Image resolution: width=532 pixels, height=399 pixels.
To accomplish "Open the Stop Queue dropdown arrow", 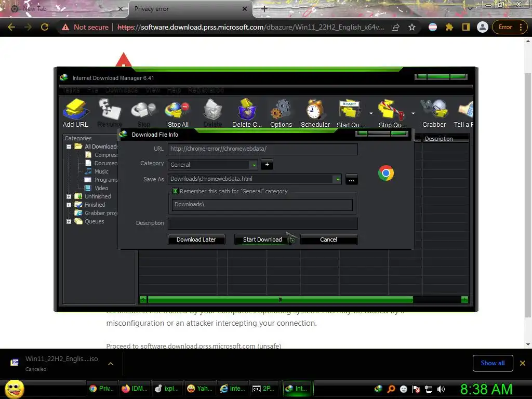I will pos(413,113).
